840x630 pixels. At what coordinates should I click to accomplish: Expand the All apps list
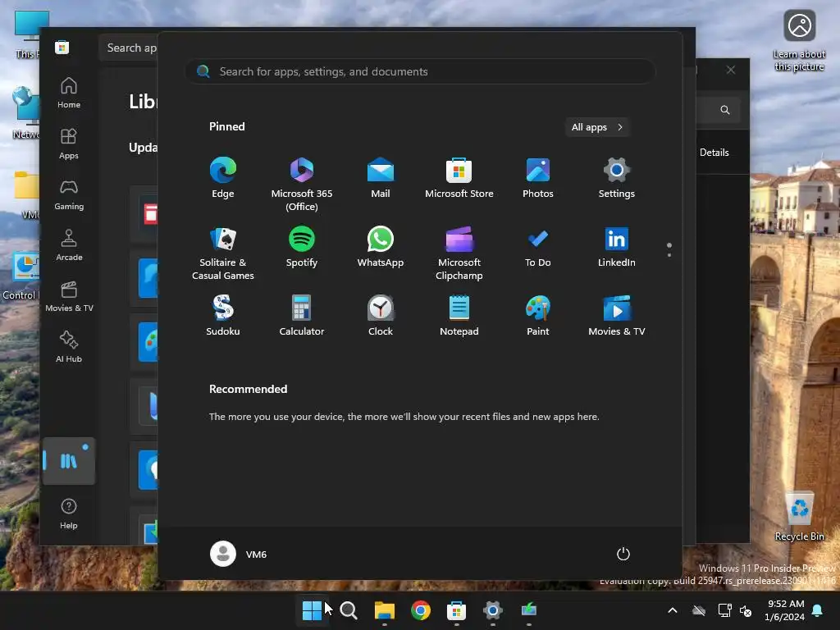click(x=597, y=127)
